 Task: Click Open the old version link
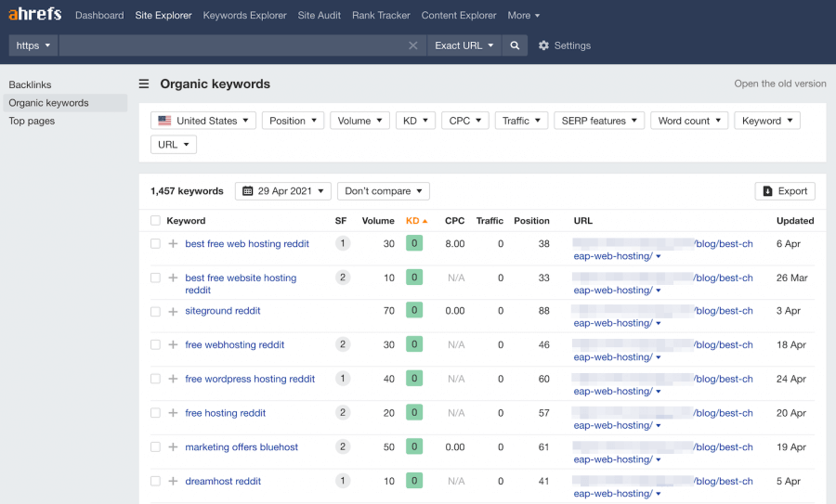(780, 84)
